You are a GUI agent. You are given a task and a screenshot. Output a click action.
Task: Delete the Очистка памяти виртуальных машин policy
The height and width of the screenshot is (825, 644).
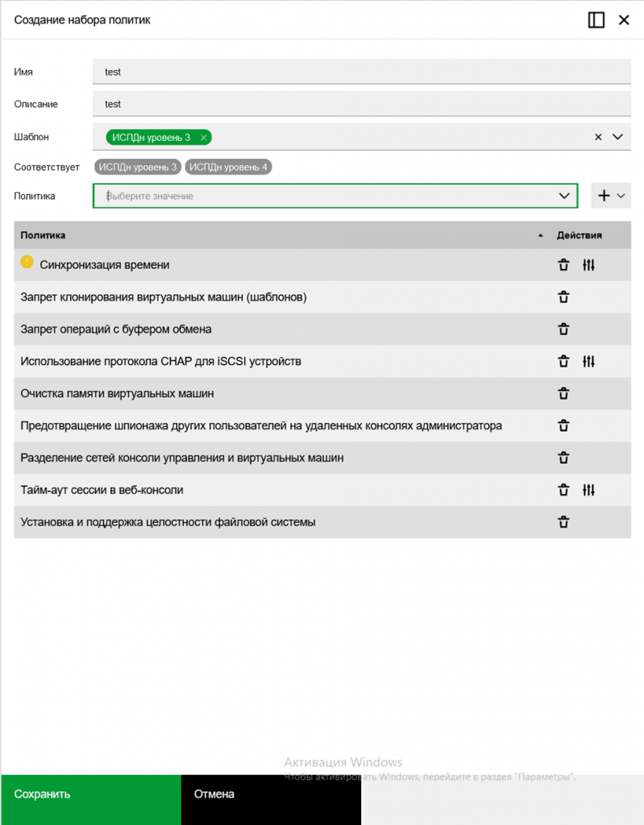pyautogui.click(x=563, y=394)
